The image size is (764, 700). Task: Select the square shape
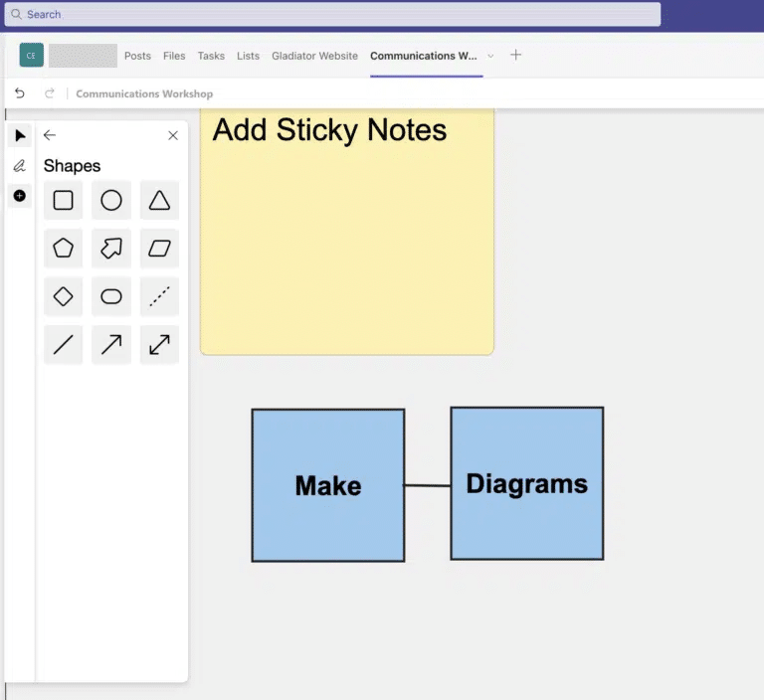tap(63, 201)
